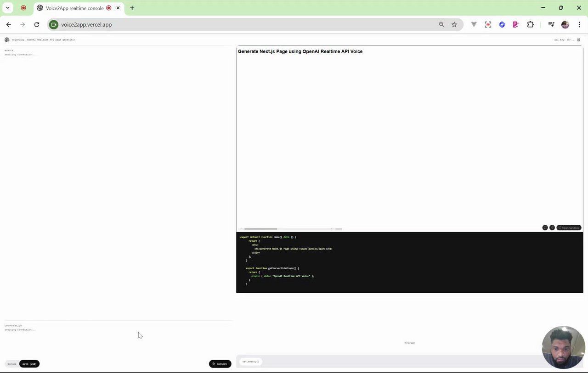
Task: Reload the current page
Action: pos(37,25)
